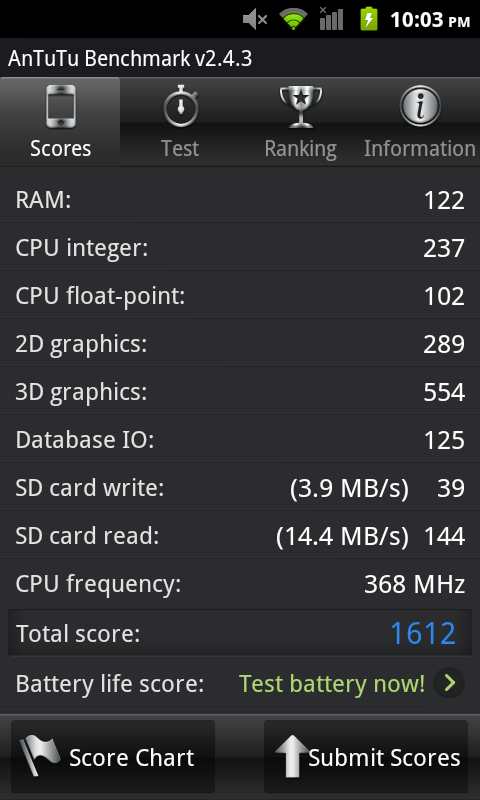Open the Scores tab phone icon
Image resolution: width=480 pixels, height=800 pixels.
[60, 106]
